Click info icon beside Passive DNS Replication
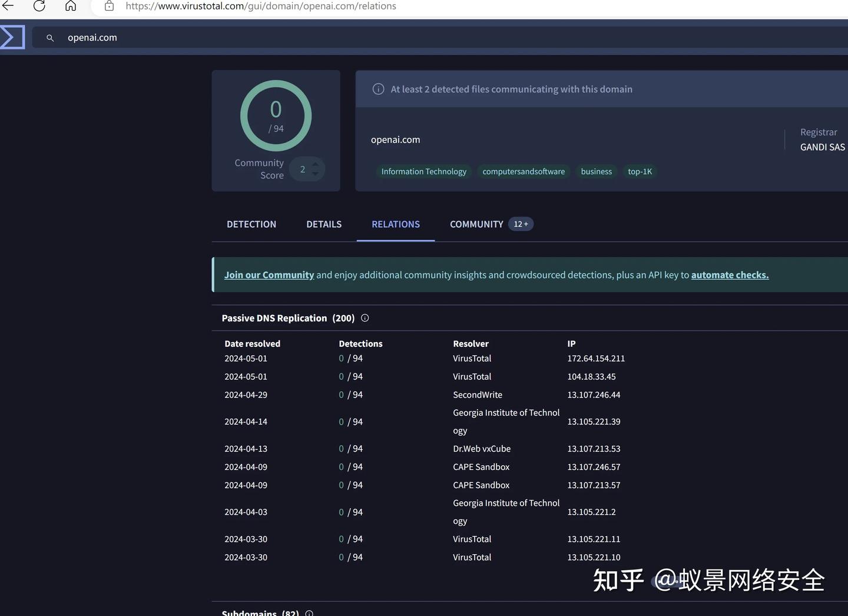The width and height of the screenshot is (848, 616). point(365,318)
